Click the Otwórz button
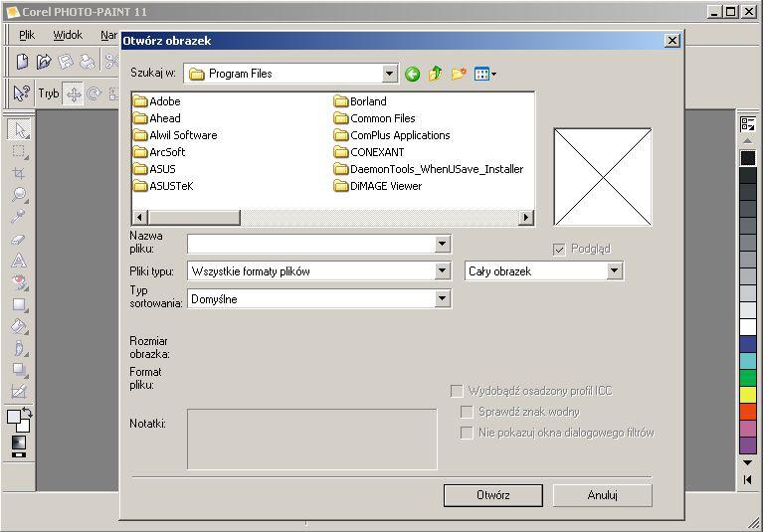 point(493,495)
